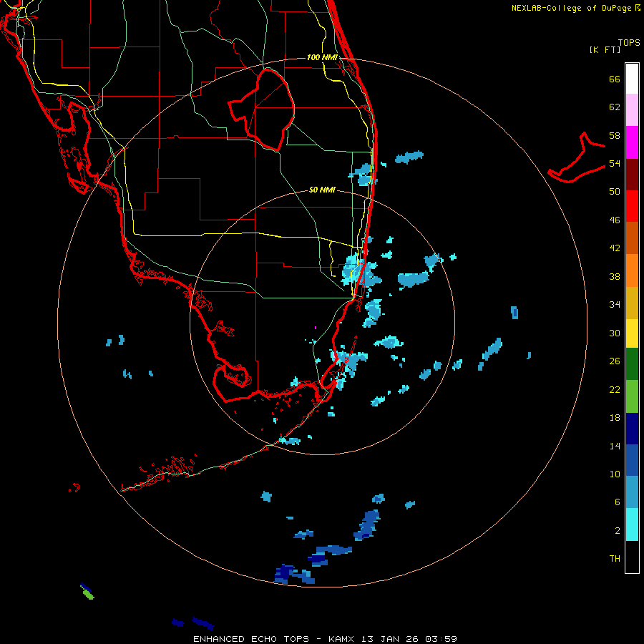Click the cyan legend swatch
The height and width of the screenshot is (644, 644).
pos(632,525)
